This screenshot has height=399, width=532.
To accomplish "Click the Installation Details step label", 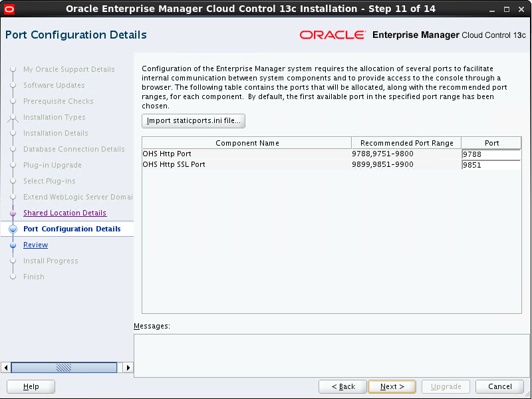I will (56, 133).
